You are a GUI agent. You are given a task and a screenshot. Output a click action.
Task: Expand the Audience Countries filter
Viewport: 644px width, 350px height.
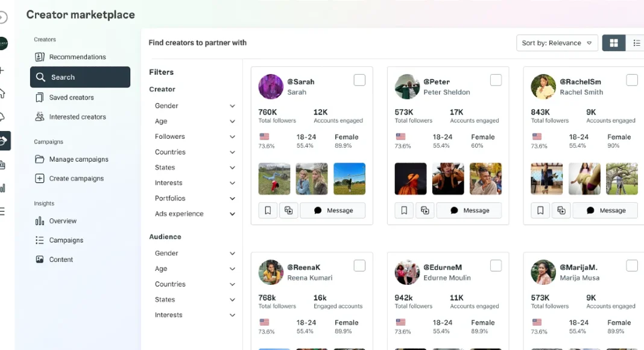(x=195, y=284)
